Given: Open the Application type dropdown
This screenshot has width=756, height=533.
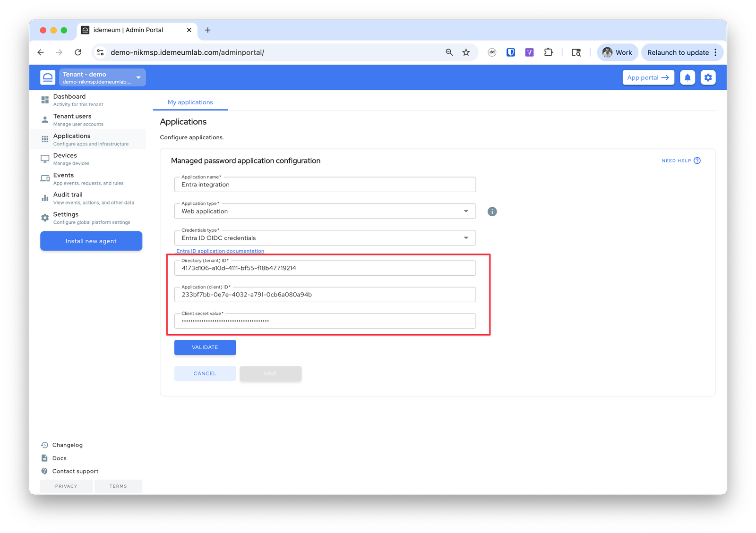Looking at the screenshot, I should tap(325, 211).
